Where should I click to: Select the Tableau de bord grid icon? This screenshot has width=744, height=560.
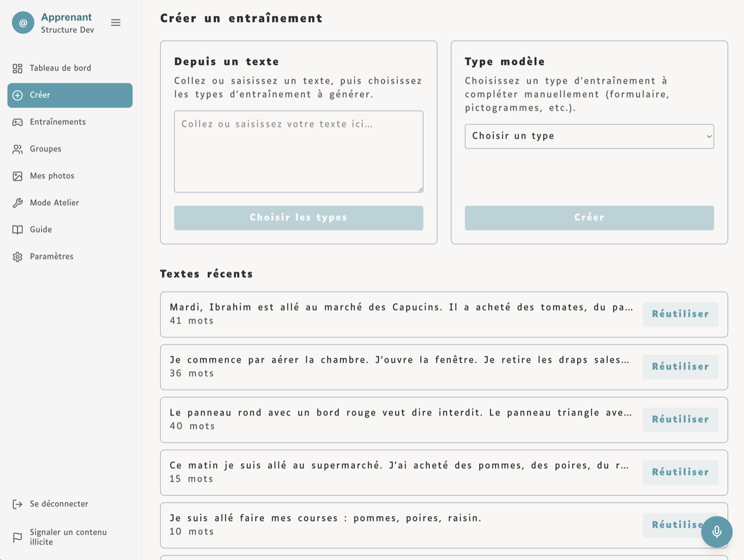(x=18, y=68)
